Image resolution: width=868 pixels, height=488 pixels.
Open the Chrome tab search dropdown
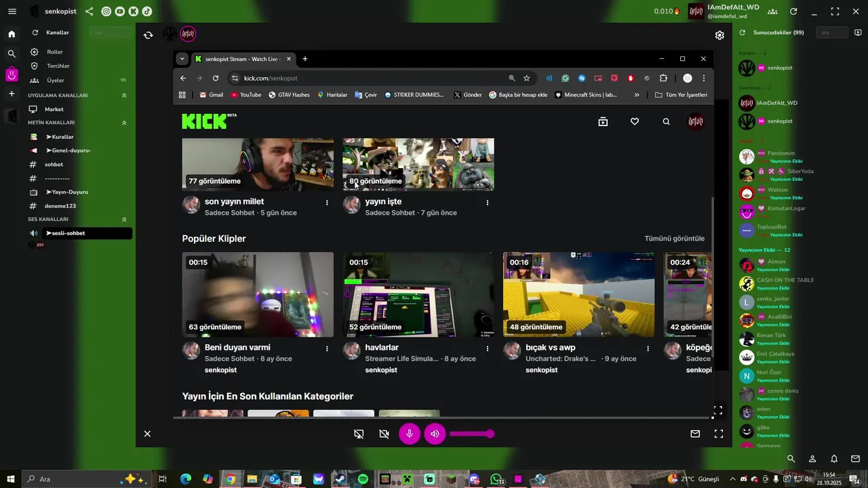182,59
